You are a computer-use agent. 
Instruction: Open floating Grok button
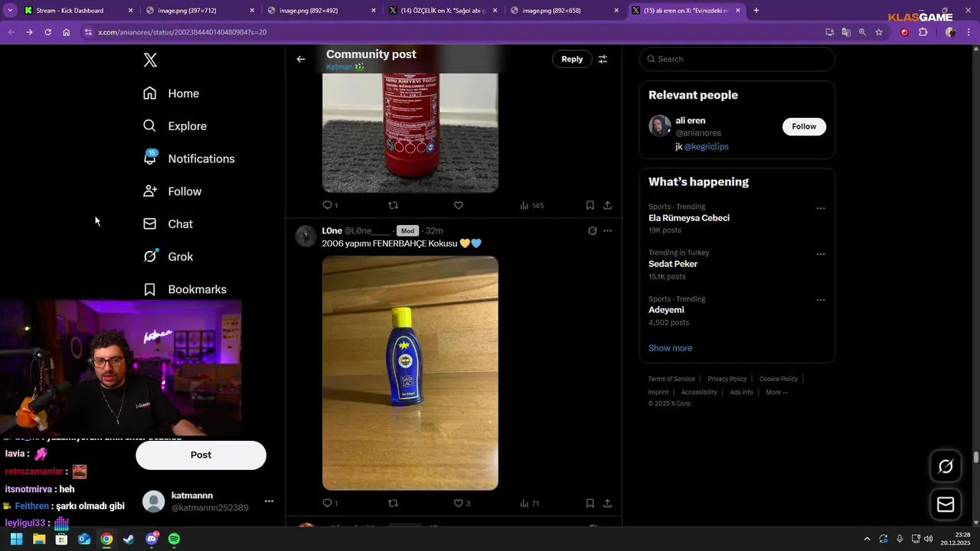point(946,466)
